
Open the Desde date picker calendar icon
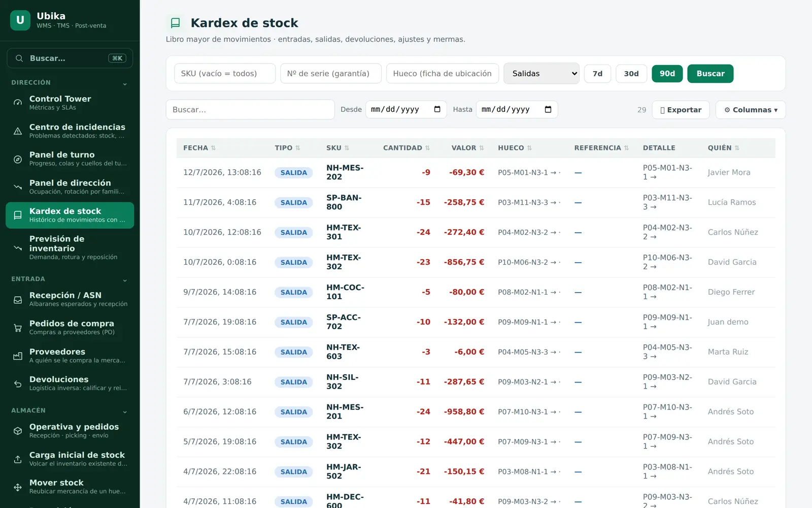(x=437, y=109)
